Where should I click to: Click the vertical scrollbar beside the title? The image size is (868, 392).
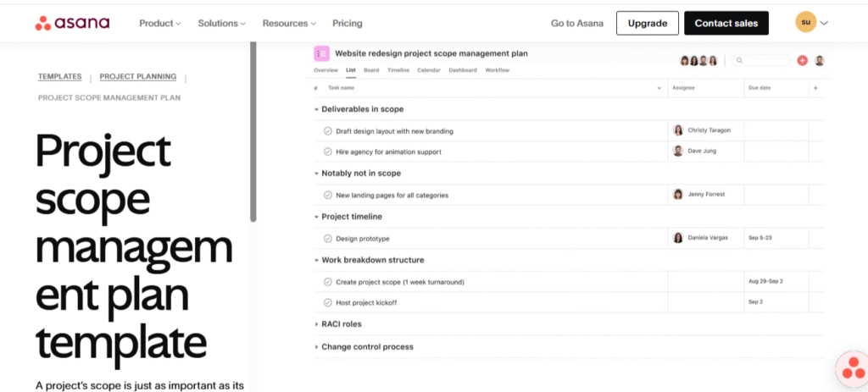tap(253, 131)
